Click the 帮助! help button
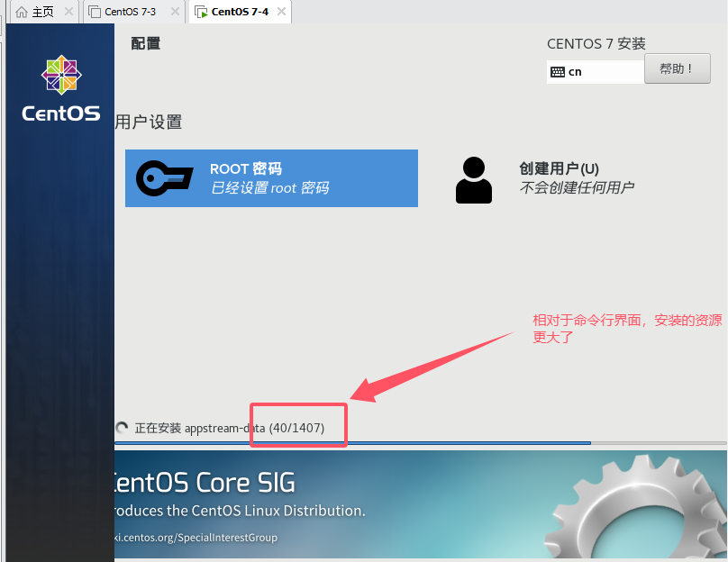Viewport: 728px width, 562px height. [x=677, y=68]
